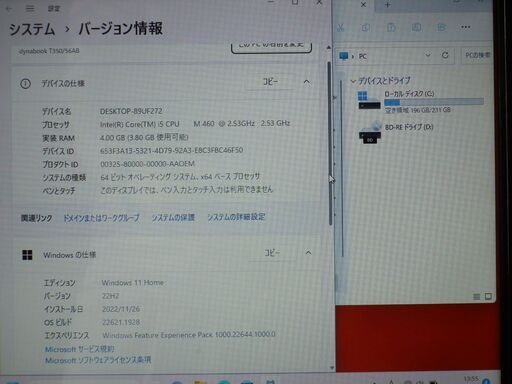Click the Settings vertical scrollbar thumb
Image resolution: width=512 pixels, height=384 pixels.
click(330, 143)
